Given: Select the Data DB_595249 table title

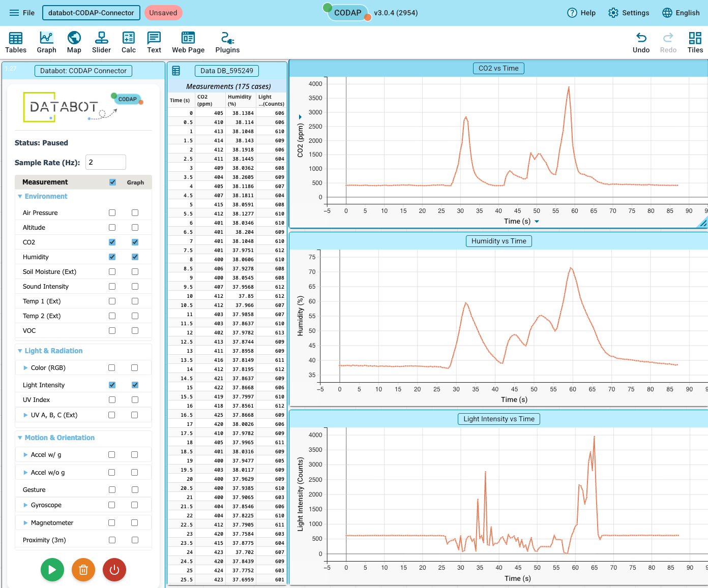Looking at the screenshot, I should (x=227, y=71).
